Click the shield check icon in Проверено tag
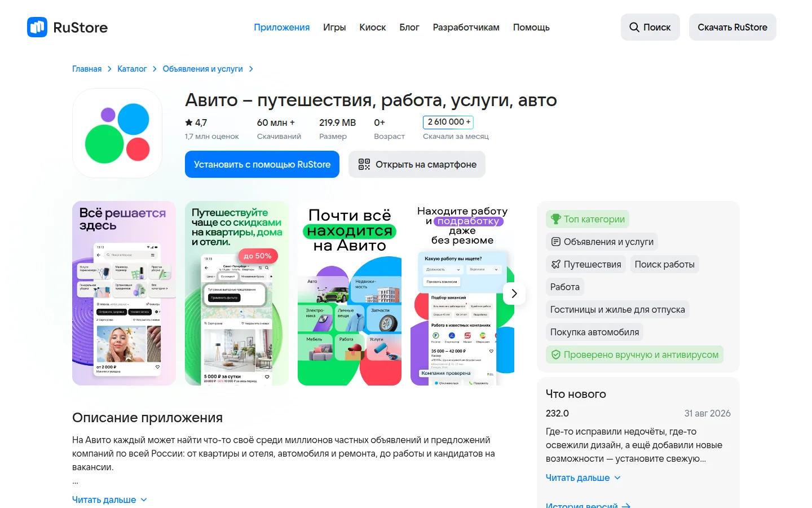The width and height of the screenshot is (812, 508). click(x=556, y=354)
